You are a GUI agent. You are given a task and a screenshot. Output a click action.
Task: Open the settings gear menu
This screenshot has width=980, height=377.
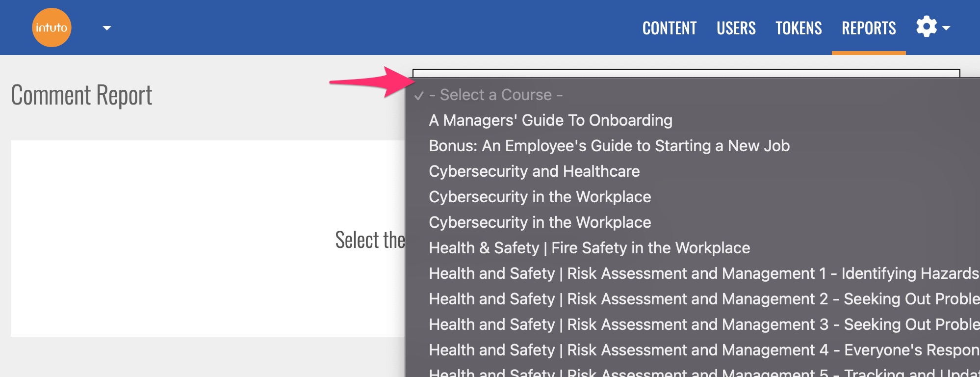tap(932, 27)
